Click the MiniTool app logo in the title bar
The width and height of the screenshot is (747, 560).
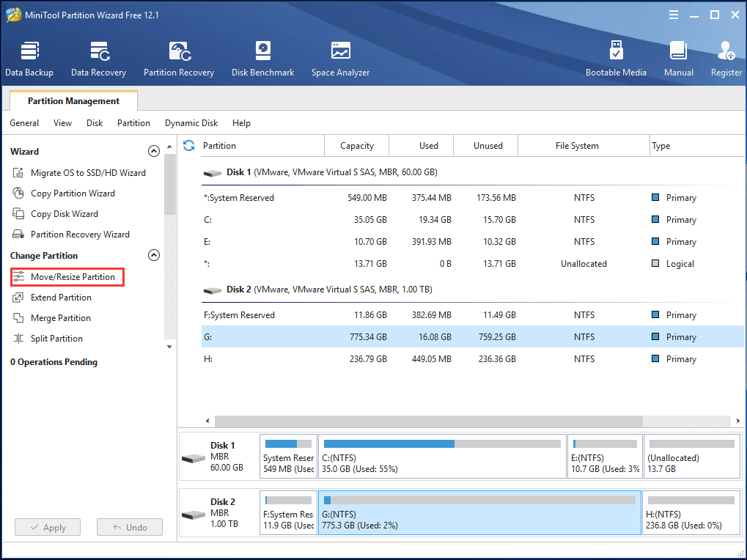coord(13,15)
